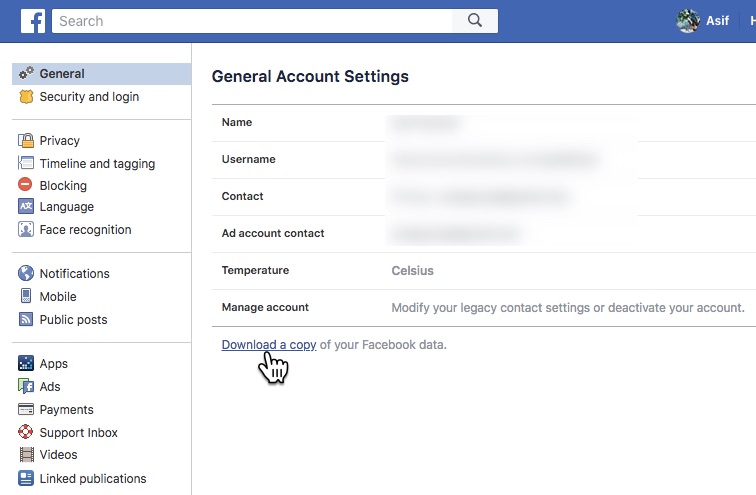
Task: Click the Notifications globe icon
Action: 26,273
